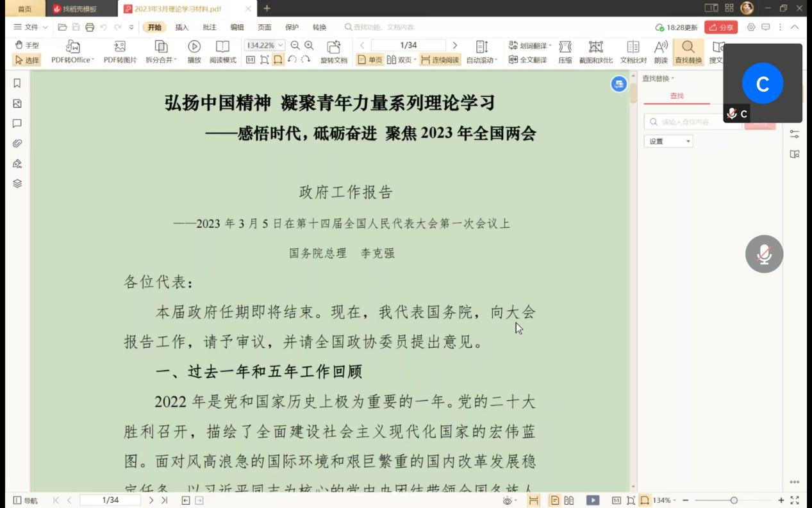Switch to the 批注 ribbon tab
The height and width of the screenshot is (508, 812).
tap(210, 28)
